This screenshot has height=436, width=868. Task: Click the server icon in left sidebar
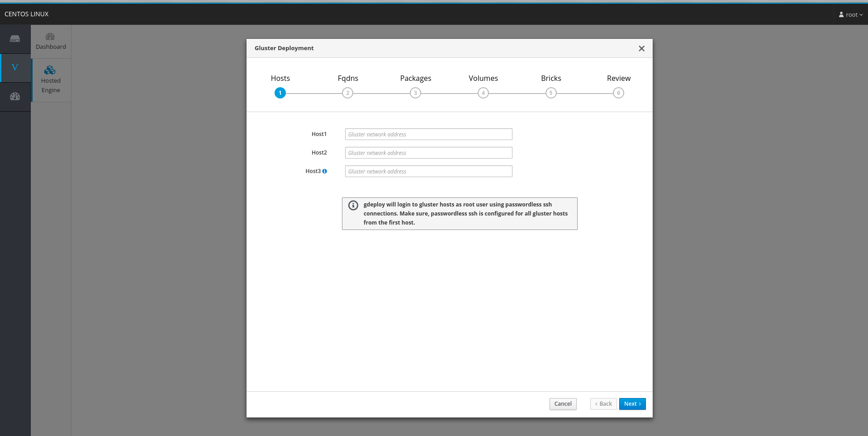(15, 39)
